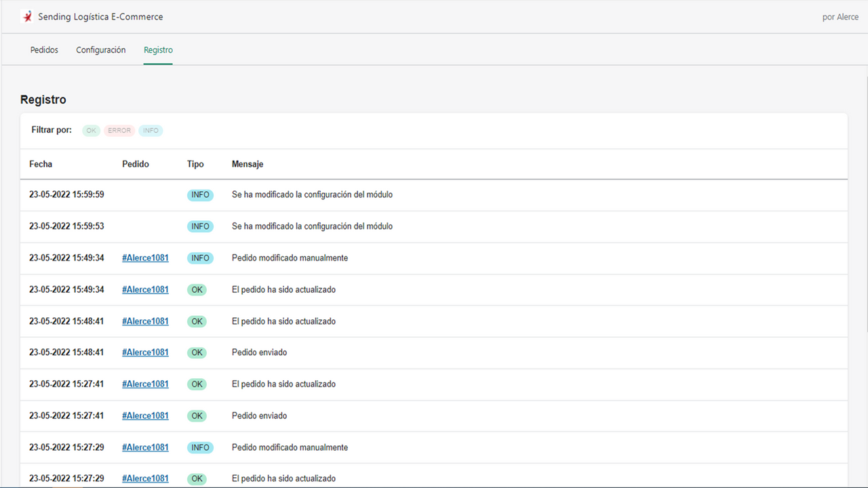This screenshot has width=868, height=488.
Task: Click INFO badge in the 15:59:59 row
Action: click(x=200, y=195)
